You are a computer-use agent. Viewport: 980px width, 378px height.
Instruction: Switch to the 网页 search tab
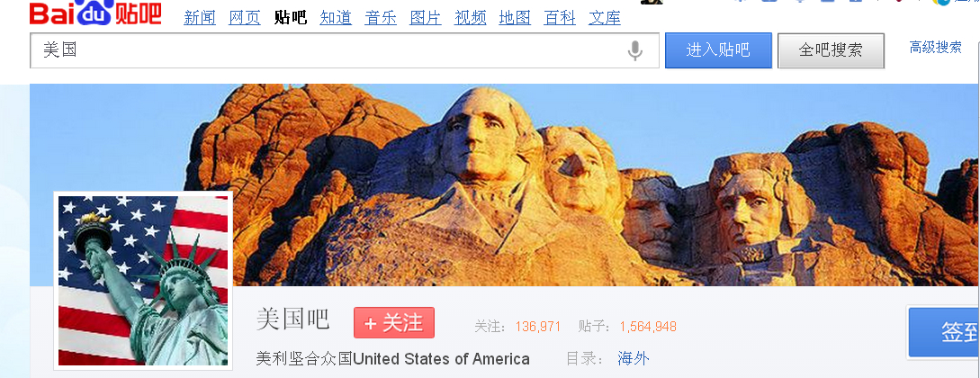pyautogui.click(x=245, y=17)
